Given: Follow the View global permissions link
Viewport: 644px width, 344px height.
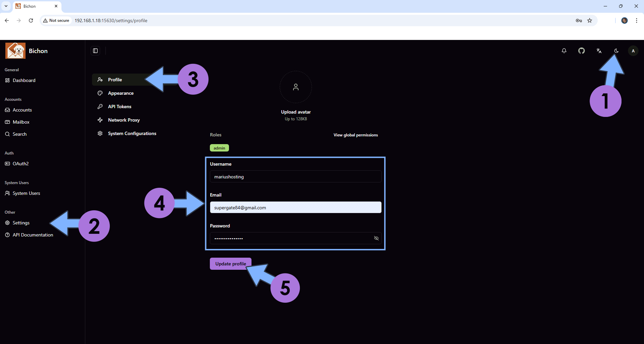Looking at the screenshot, I should [356, 135].
